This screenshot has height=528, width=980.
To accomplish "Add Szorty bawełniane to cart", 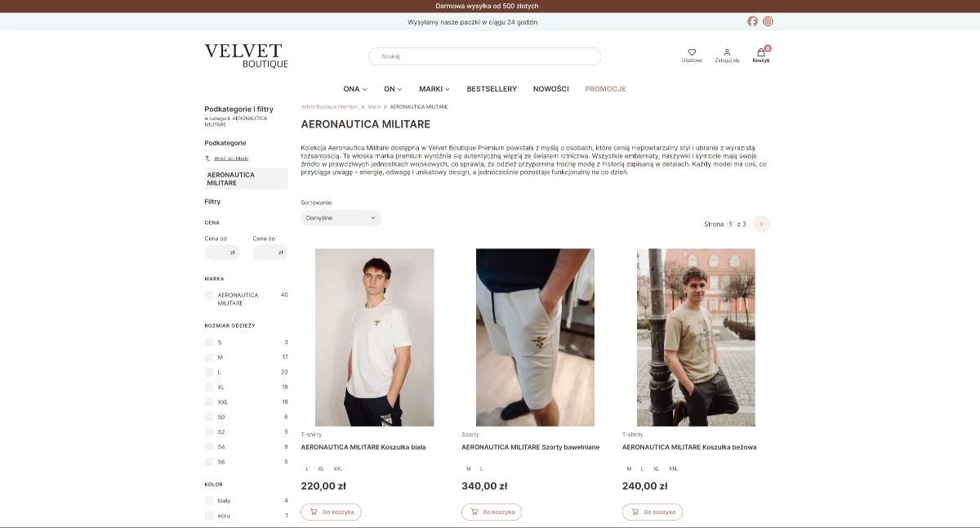I will pos(492,512).
